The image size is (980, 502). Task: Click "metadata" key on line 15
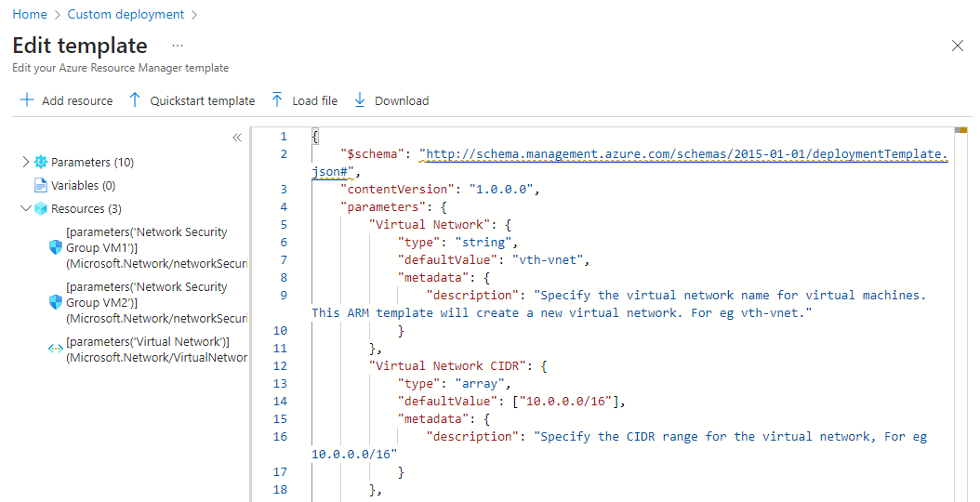coord(433,419)
